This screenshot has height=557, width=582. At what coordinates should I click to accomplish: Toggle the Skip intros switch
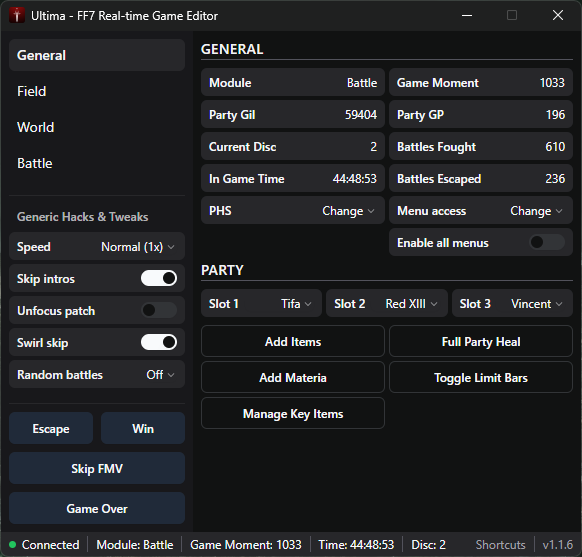(x=159, y=278)
